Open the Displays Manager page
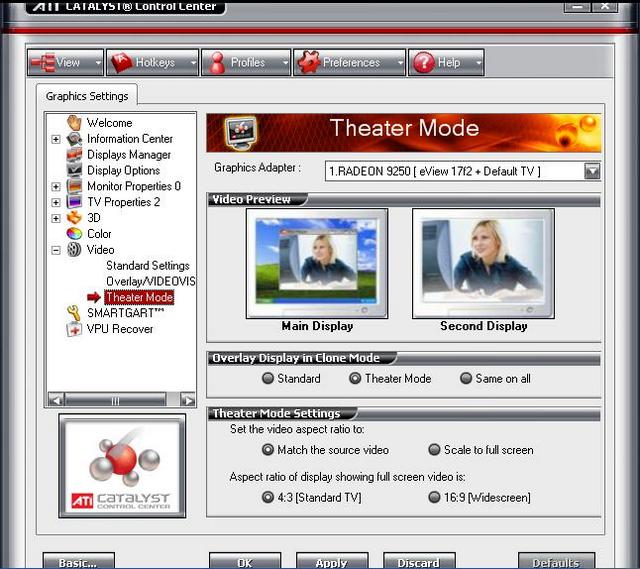 point(129,155)
